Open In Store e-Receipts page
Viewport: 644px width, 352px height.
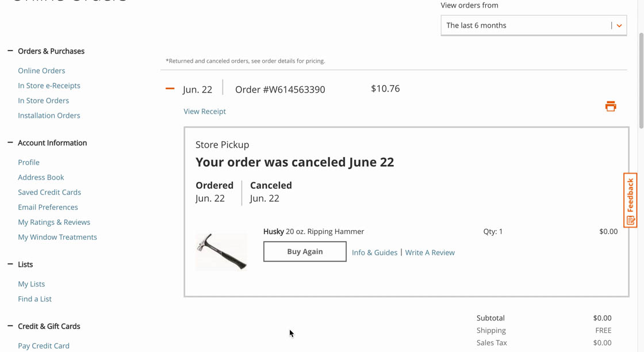[x=49, y=86]
